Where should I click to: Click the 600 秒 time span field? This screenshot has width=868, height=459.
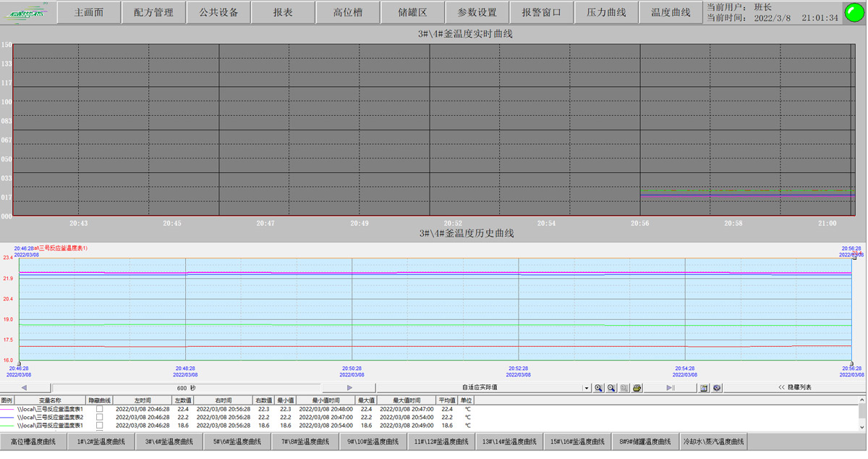click(186, 388)
